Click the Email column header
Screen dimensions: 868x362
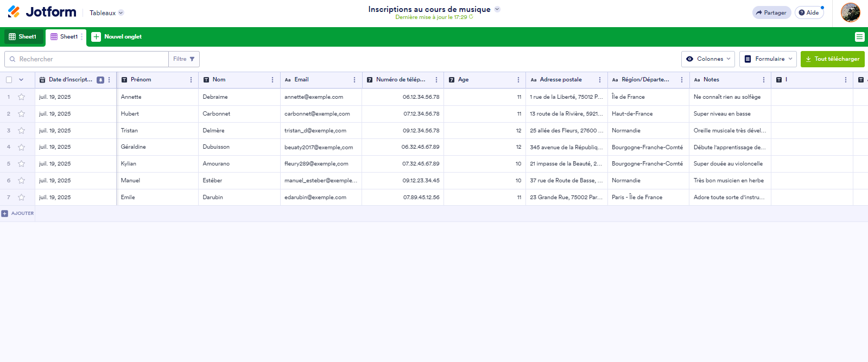point(321,80)
